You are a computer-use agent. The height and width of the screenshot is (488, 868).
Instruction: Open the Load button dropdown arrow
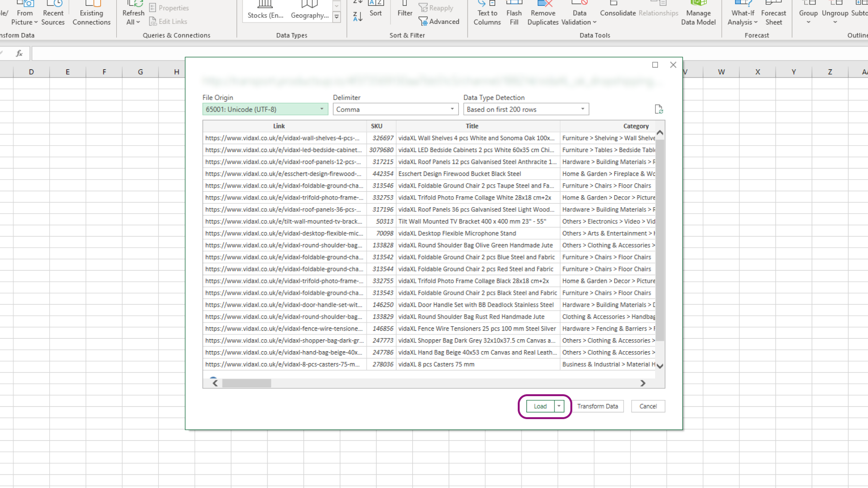559,406
